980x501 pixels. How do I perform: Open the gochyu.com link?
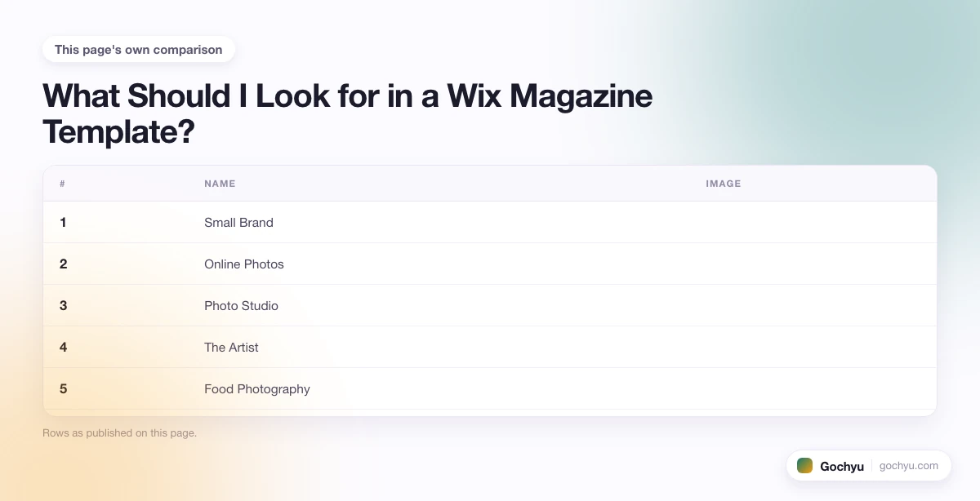(909, 465)
